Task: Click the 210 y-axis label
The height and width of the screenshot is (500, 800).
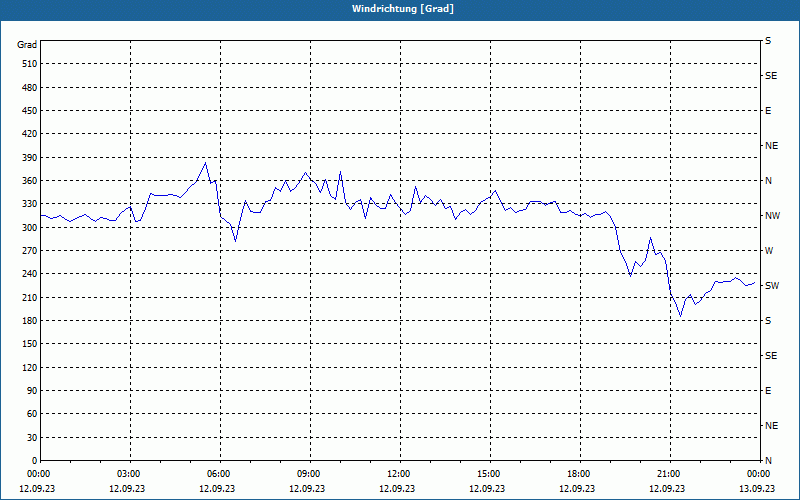Action: coord(29,297)
